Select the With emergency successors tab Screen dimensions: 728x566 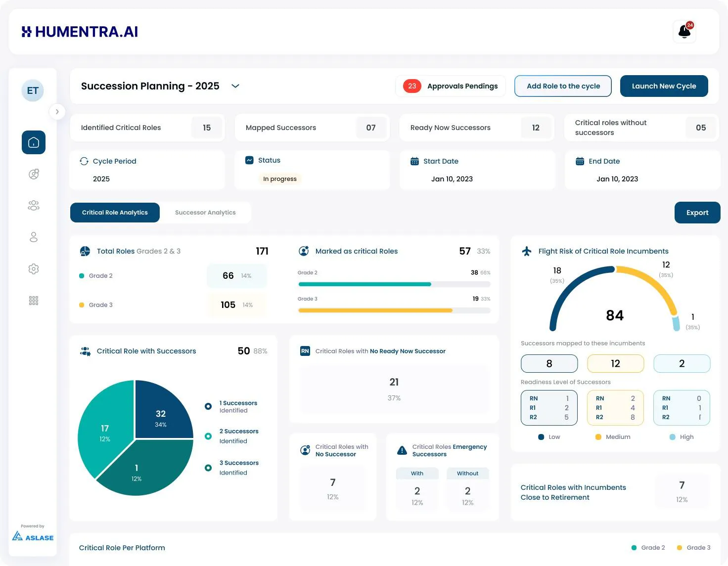417,473
